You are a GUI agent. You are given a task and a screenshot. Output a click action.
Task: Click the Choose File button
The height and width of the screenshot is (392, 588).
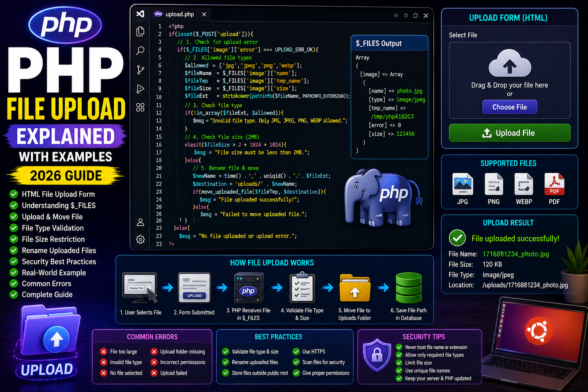510,107
